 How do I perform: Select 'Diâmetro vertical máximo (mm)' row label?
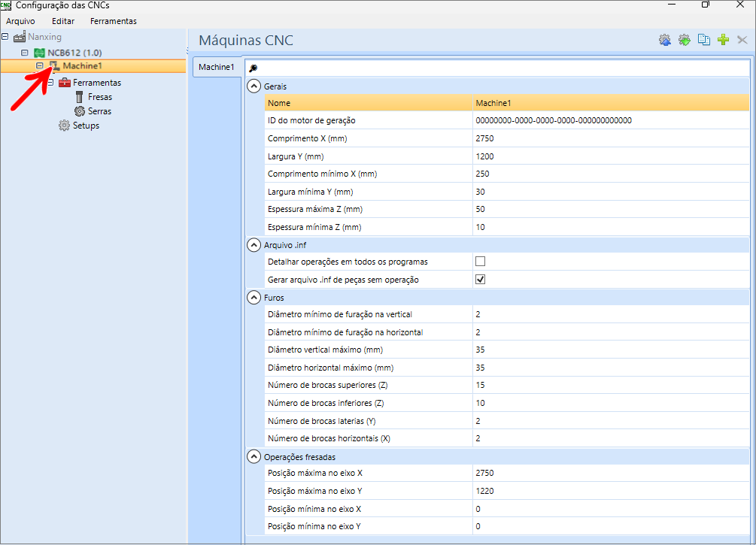[x=326, y=350]
